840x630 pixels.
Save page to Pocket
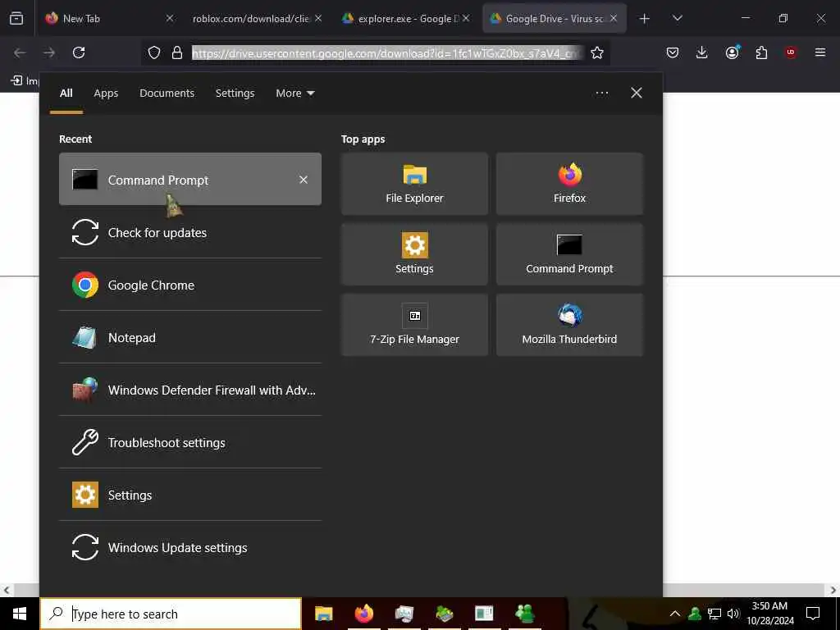(x=673, y=52)
